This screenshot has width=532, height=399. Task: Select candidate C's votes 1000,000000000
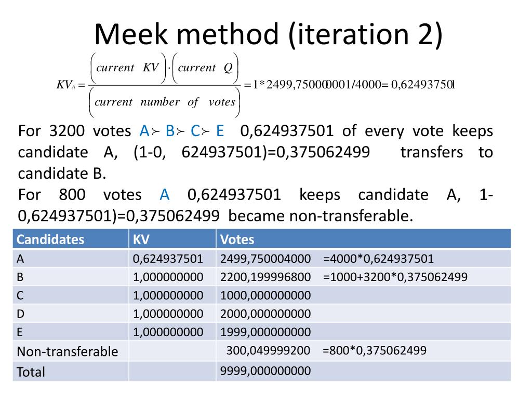(x=265, y=296)
